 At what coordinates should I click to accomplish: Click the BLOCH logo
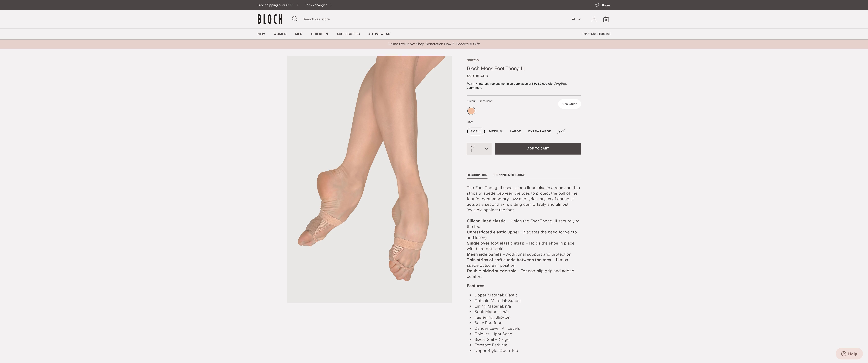coord(270,19)
